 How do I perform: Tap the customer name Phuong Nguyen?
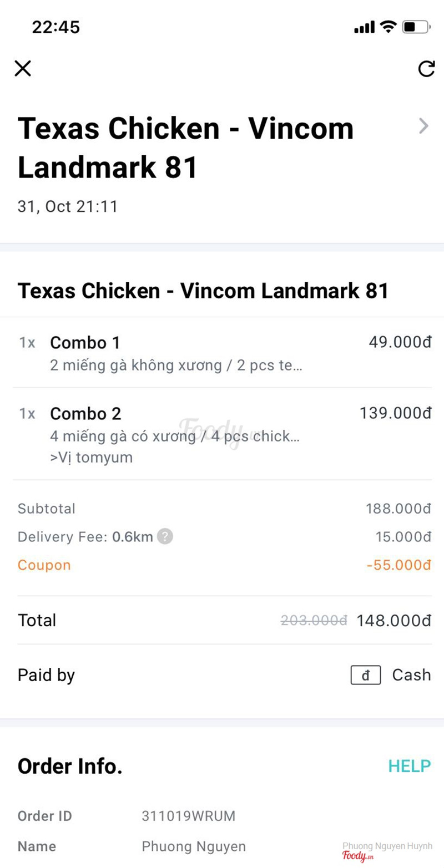(194, 846)
